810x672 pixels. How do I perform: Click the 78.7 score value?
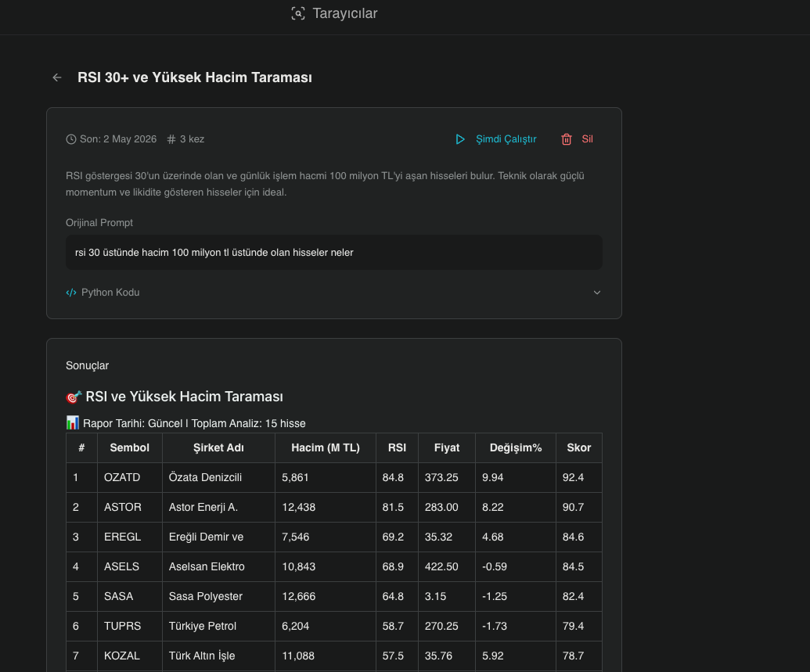[x=573, y=656]
